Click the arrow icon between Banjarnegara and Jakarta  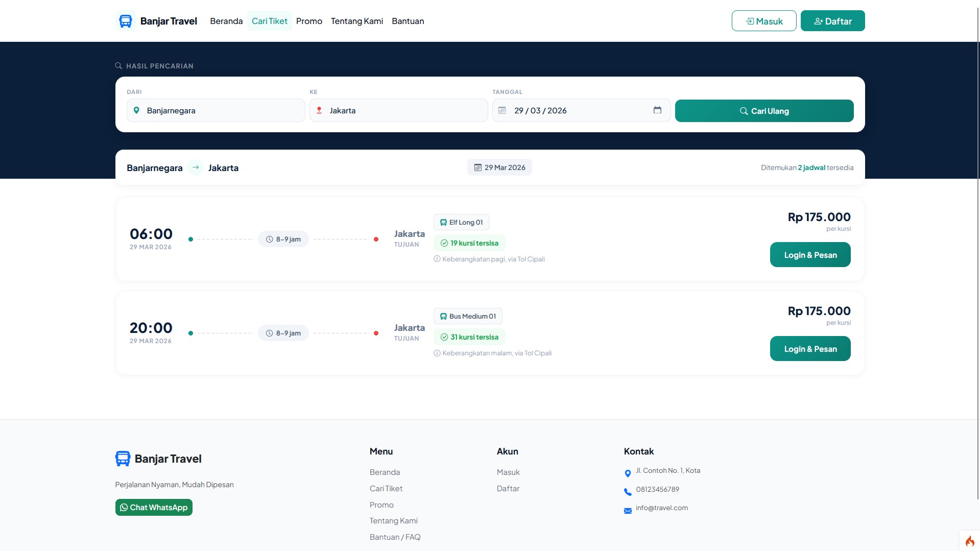(196, 167)
